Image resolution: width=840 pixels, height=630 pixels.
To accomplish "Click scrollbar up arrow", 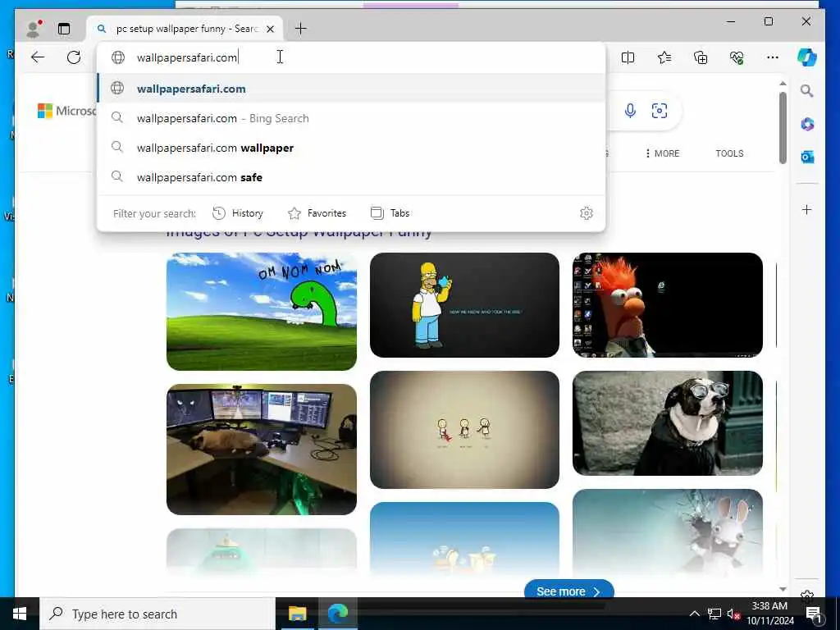I will [x=783, y=84].
